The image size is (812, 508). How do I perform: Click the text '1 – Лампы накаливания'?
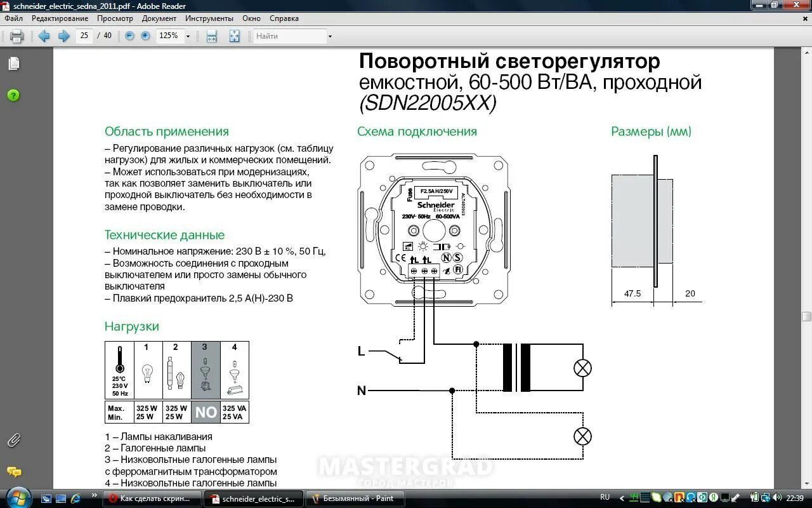[x=159, y=436]
